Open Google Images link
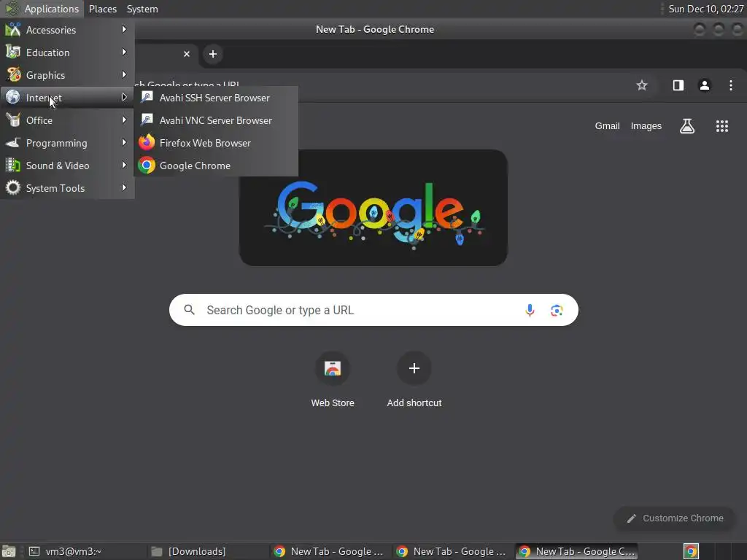The width and height of the screenshot is (747, 560). [646, 126]
